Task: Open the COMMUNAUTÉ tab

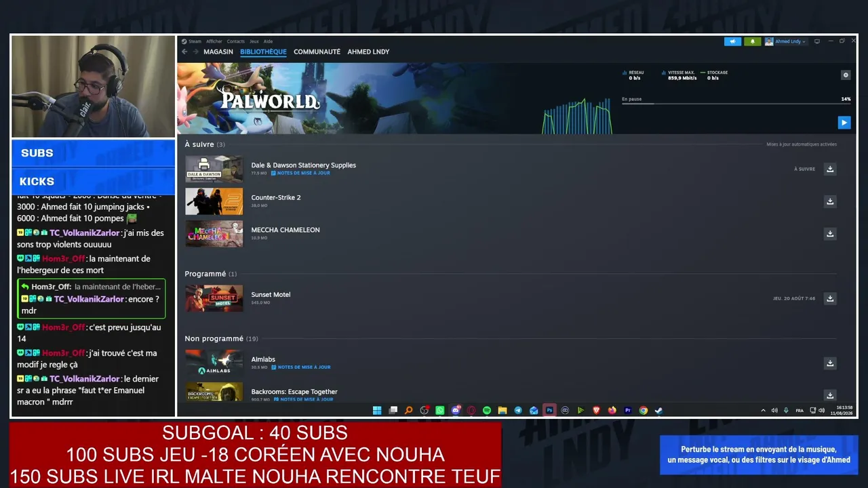Action: [317, 52]
